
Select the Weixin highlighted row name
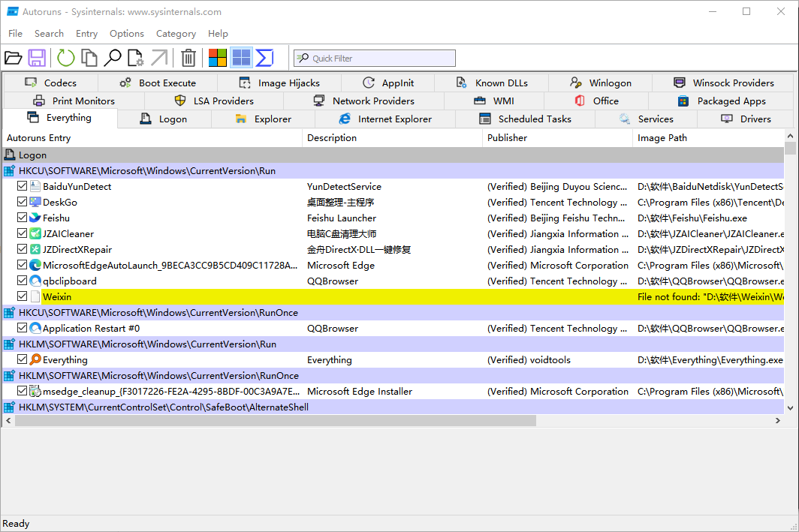coord(57,297)
